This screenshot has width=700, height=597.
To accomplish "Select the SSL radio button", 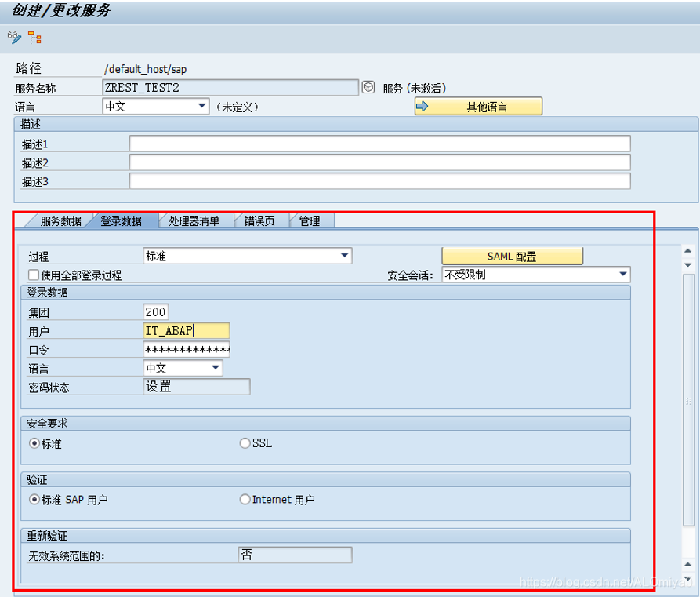I will click(x=245, y=443).
